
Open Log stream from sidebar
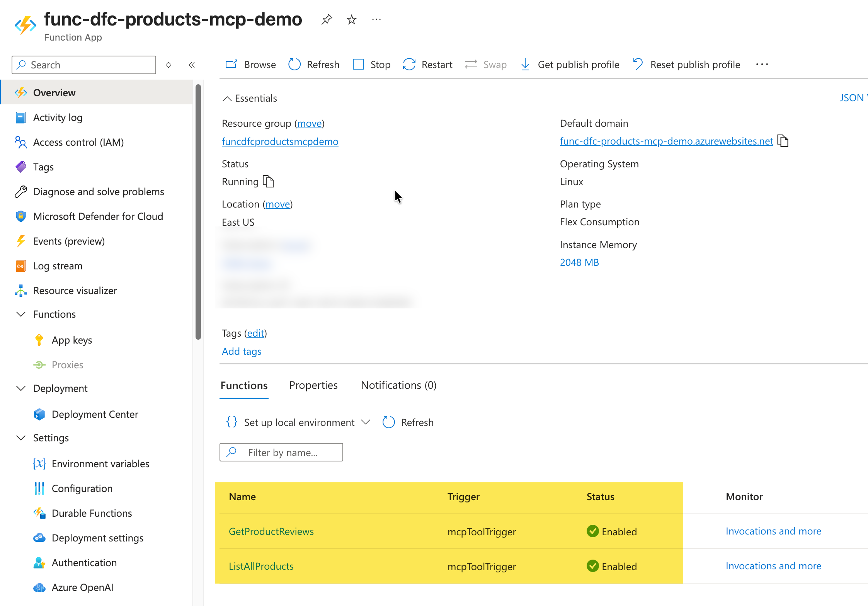pos(58,266)
